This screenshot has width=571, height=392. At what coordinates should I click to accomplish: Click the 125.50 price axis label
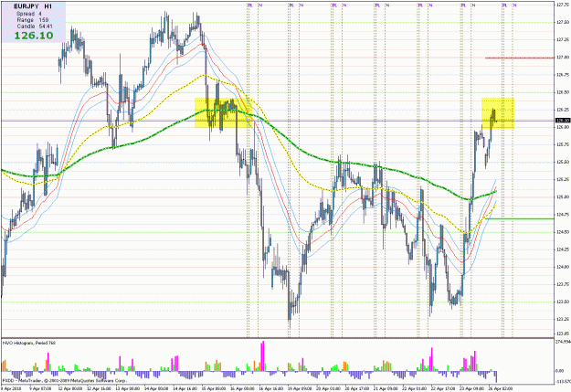tap(563, 162)
